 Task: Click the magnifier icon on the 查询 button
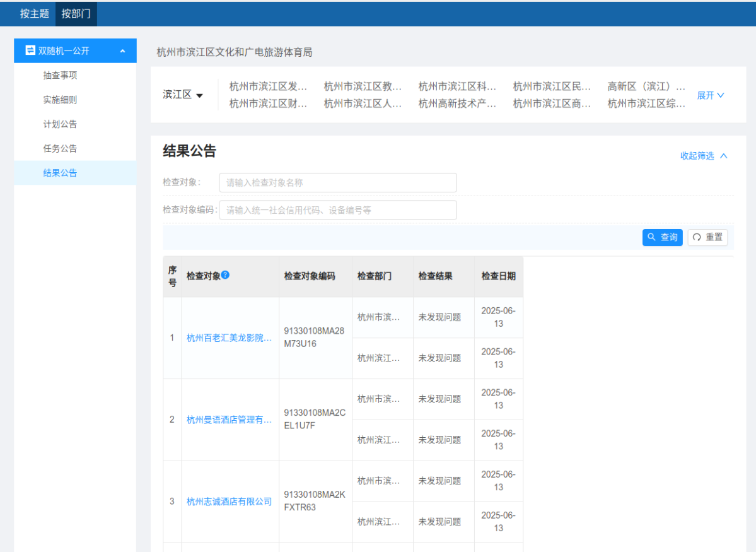652,237
